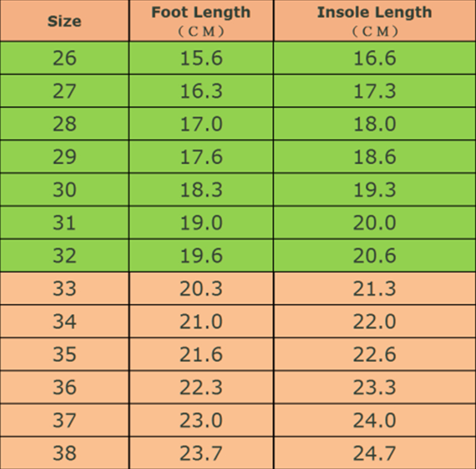Image resolution: width=476 pixels, height=469 pixels.
Task: Select foot length 21.0 cell
Action: (201, 321)
